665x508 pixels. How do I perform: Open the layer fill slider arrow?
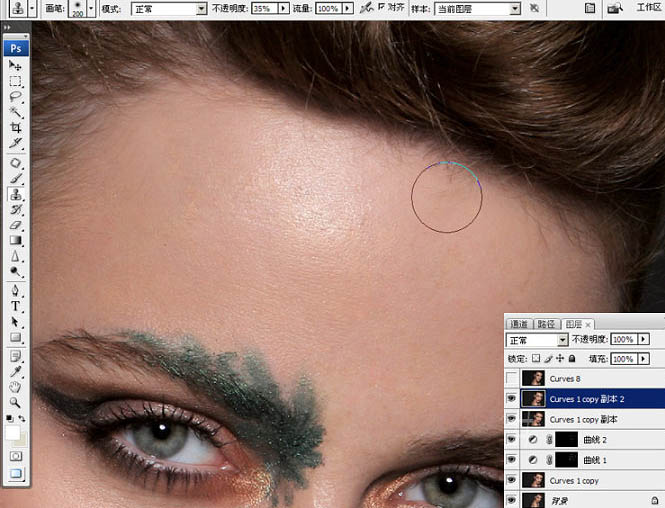644,359
